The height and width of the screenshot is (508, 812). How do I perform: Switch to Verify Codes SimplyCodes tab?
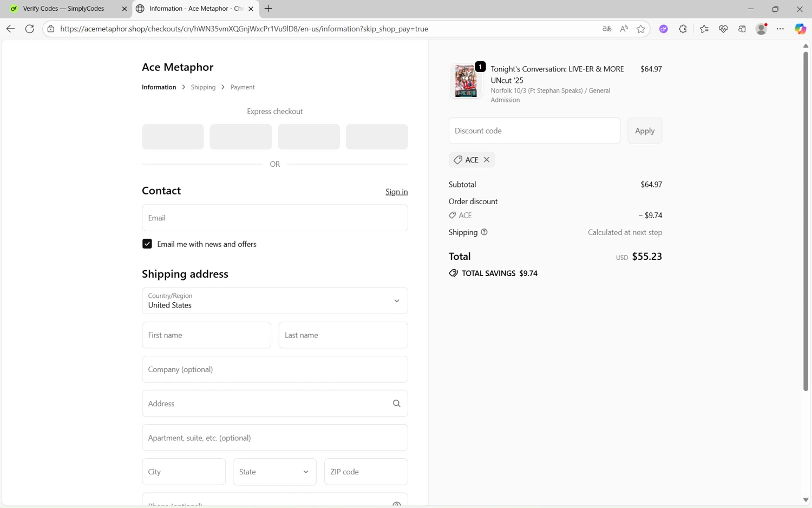pos(64,9)
